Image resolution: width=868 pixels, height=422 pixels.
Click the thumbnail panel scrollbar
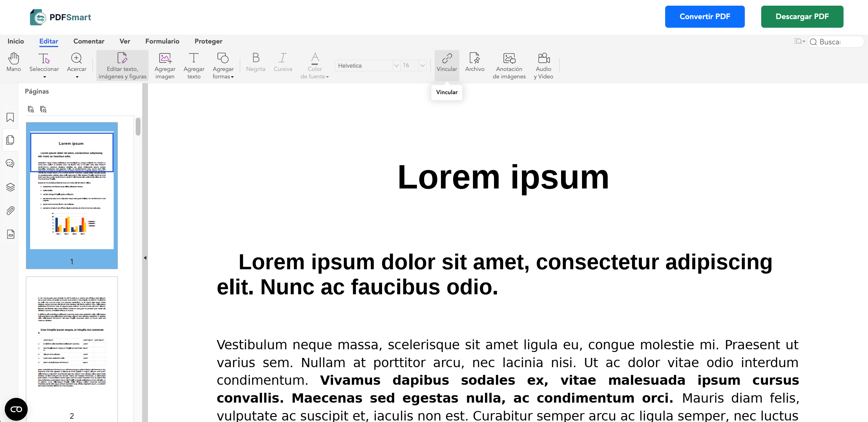[x=138, y=126]
